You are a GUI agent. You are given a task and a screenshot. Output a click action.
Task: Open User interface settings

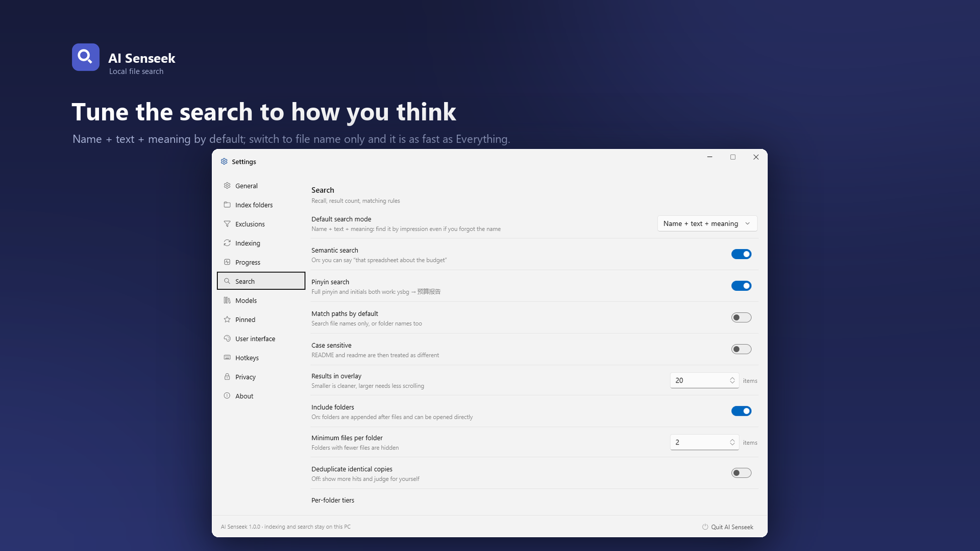(x=261, y=338)
